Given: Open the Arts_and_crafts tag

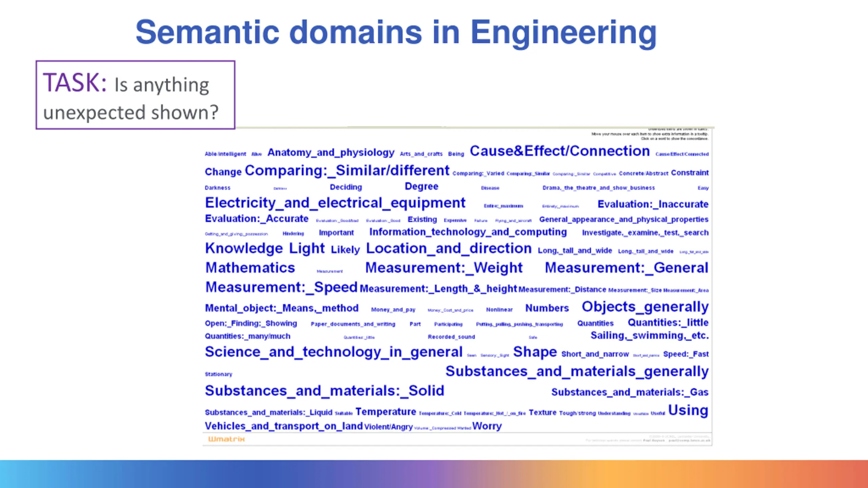Looking at the screenshot, I should (421, 154).
